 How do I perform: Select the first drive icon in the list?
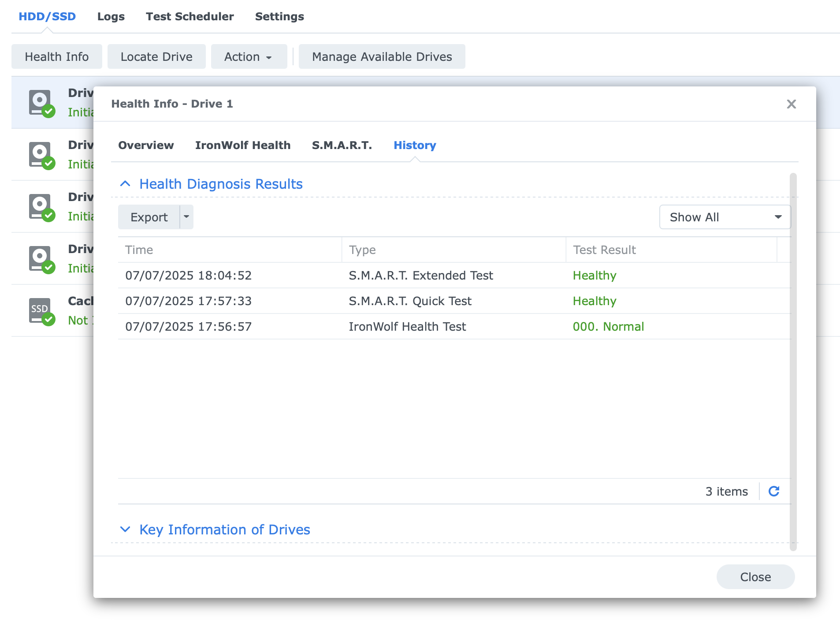coord(42,103)
